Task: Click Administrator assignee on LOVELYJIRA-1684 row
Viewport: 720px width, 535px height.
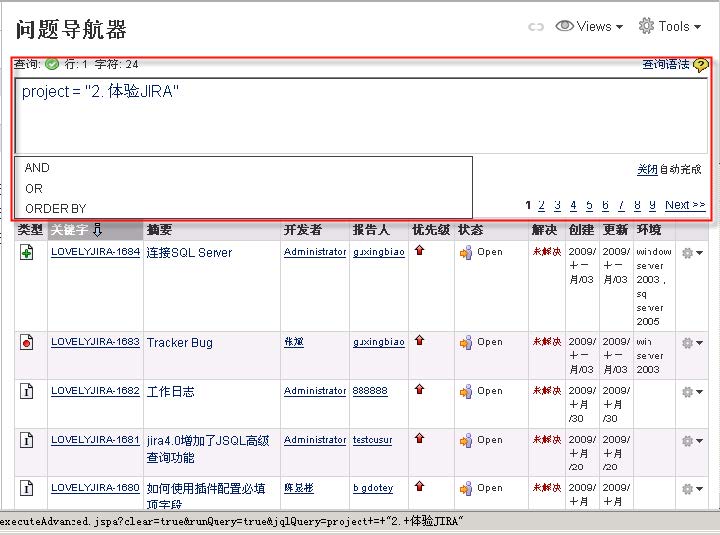Action: (x=315, y=252)
